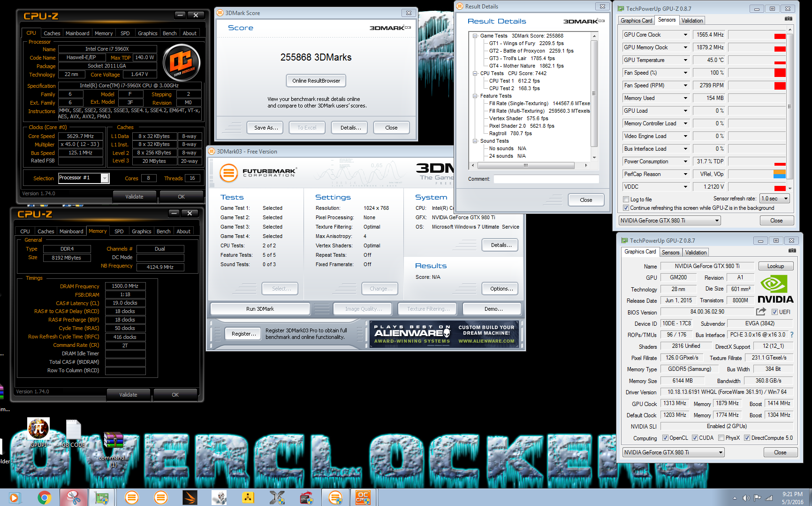Open the Snipping Tool taskbar icon
This screenshot has width=812, height=506.
[x=74, y=498]
